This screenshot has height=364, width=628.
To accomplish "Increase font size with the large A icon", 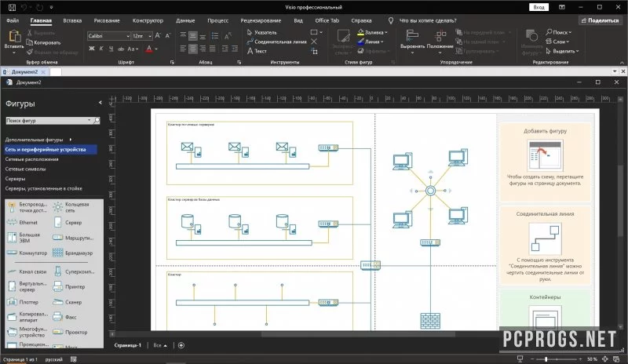I will 158,35.
